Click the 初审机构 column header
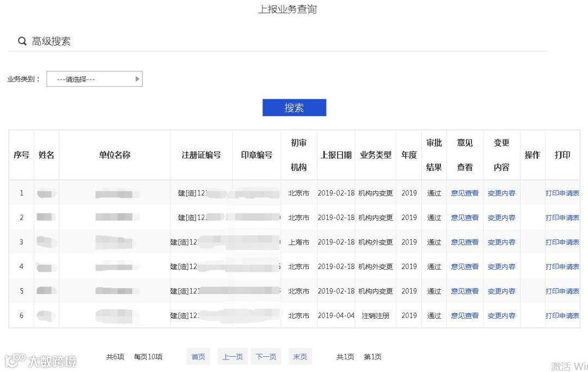 (299, 155)
